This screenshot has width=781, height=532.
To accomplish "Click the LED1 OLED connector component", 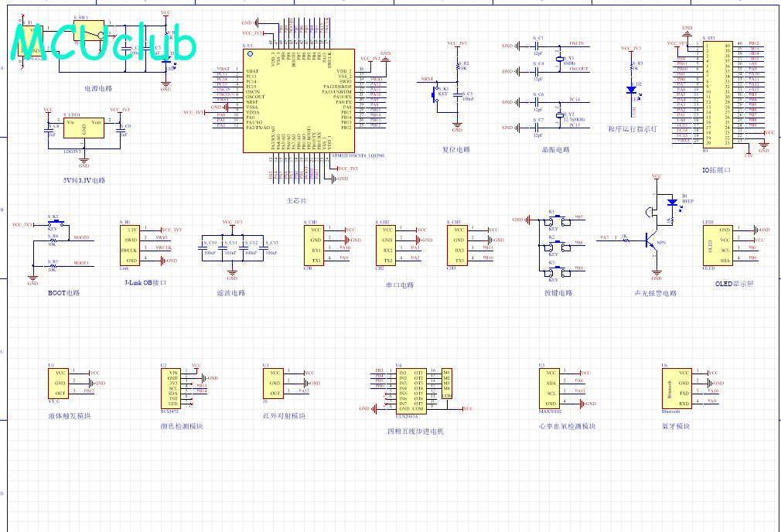I will (718, 245).
